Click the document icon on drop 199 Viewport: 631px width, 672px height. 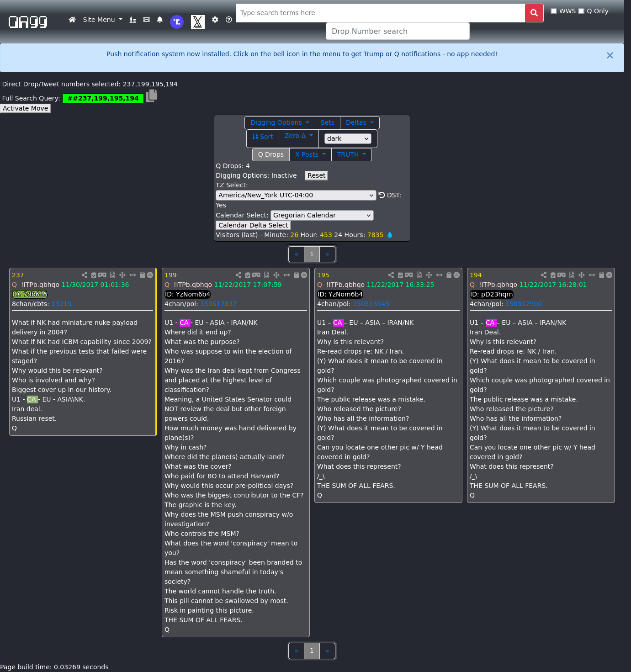coord(266,275)
